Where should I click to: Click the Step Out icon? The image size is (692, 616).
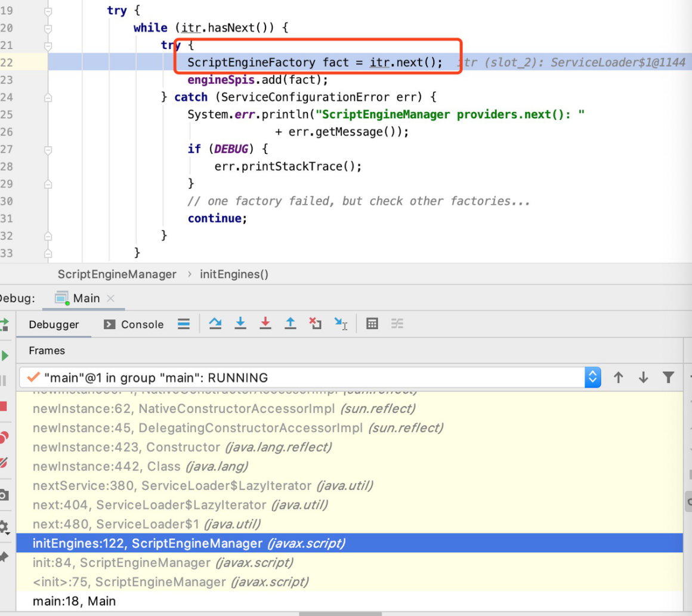point(291,324)
